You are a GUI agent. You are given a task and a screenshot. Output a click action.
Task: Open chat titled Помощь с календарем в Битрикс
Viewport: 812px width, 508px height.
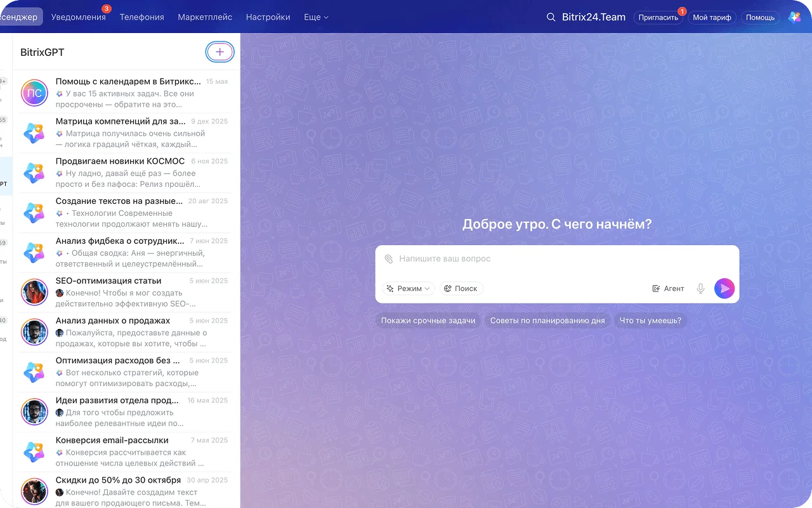(x=124, y=93)
